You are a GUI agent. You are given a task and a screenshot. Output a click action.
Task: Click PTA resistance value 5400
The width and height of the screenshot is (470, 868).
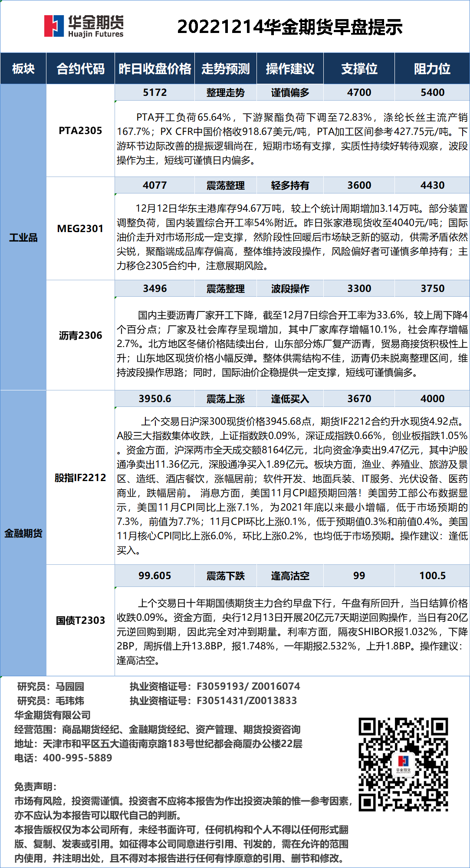coord(432,92)
